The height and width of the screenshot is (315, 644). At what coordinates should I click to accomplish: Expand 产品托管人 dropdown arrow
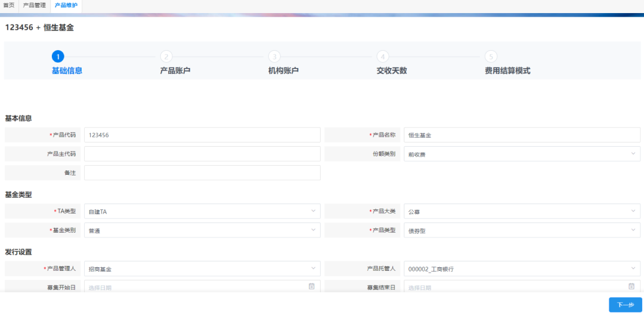[x=633, y=268]
